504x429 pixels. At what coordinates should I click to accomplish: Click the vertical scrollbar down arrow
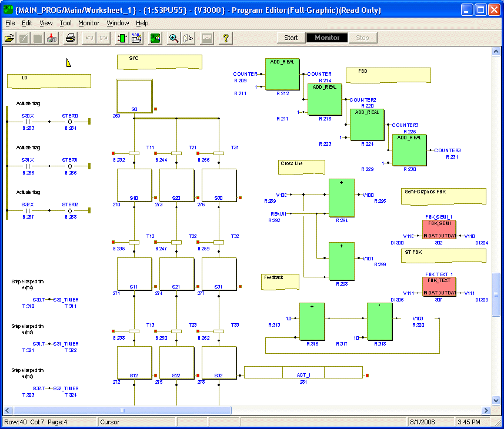(x=496, y=401)
